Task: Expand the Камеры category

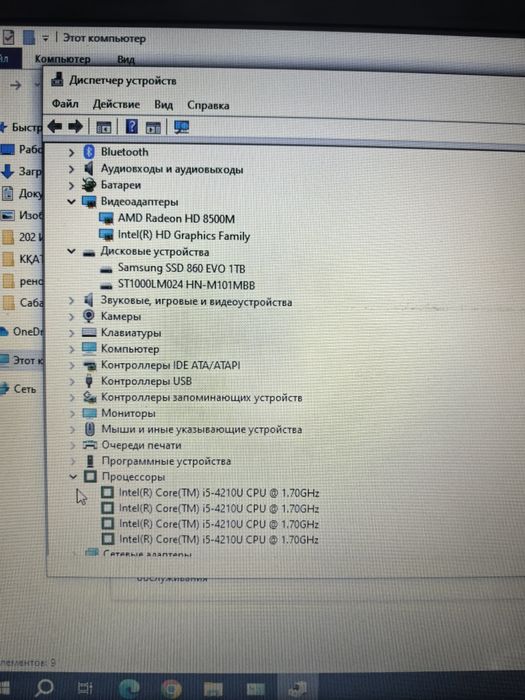Action: click(71, 317)
